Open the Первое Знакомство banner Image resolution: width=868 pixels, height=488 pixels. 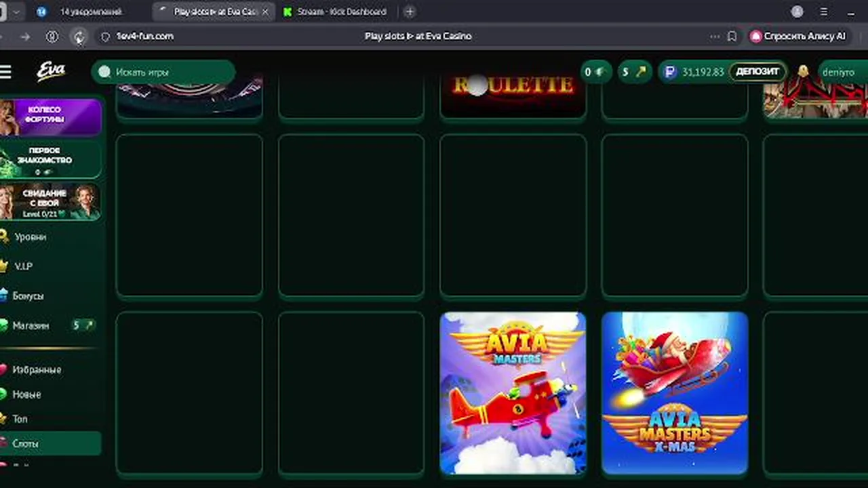50,159
